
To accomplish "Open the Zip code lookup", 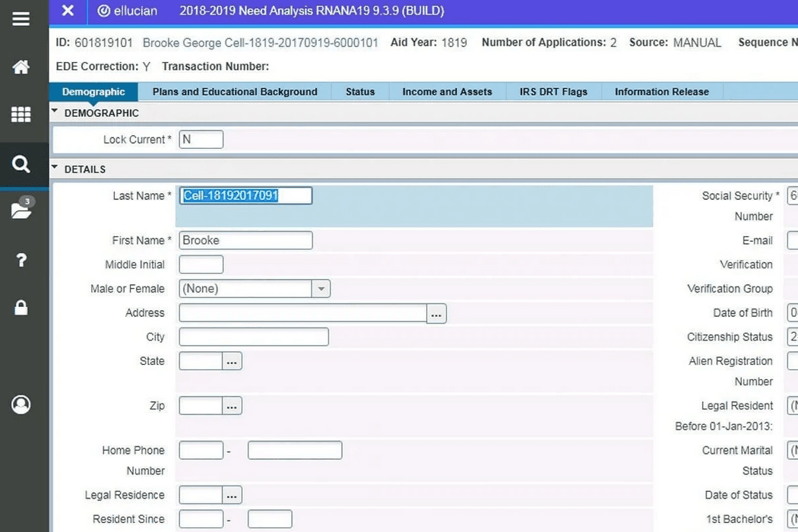I will (233, 405).
